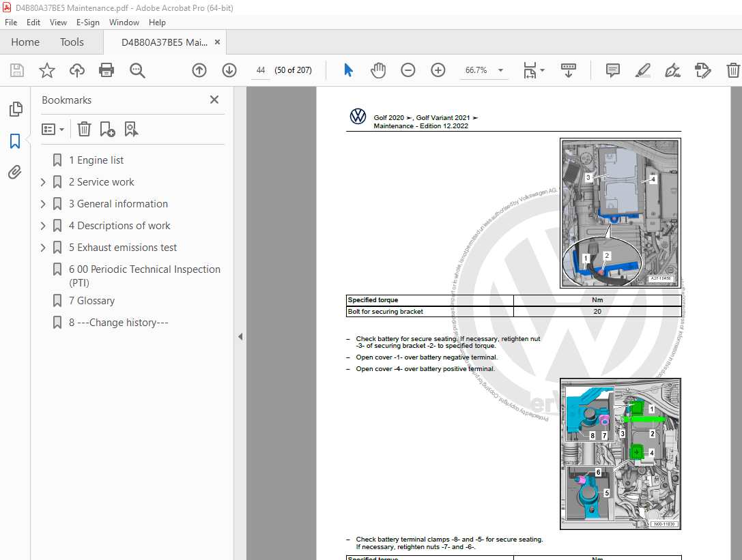Choose the Selection arrow tool
The image size is (742, 560).
[x=348, y=70]
